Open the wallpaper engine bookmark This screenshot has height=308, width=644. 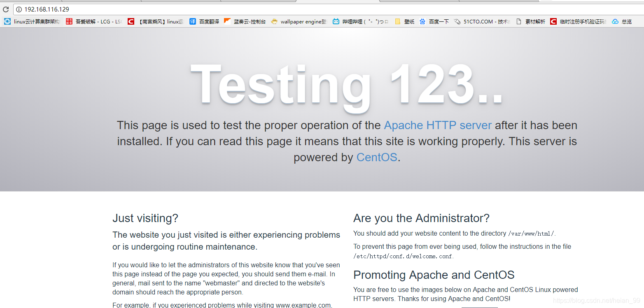pos(299,21)
